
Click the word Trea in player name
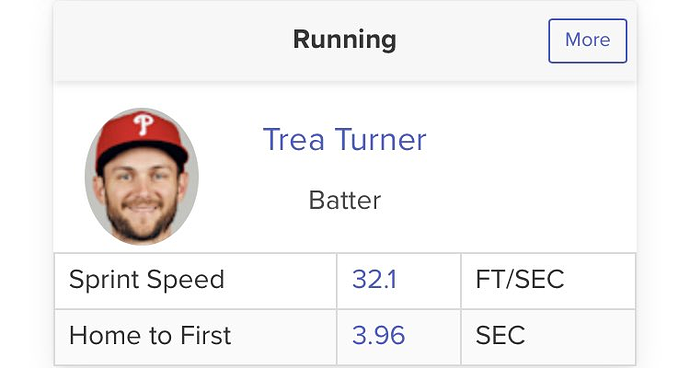(294, 140)
